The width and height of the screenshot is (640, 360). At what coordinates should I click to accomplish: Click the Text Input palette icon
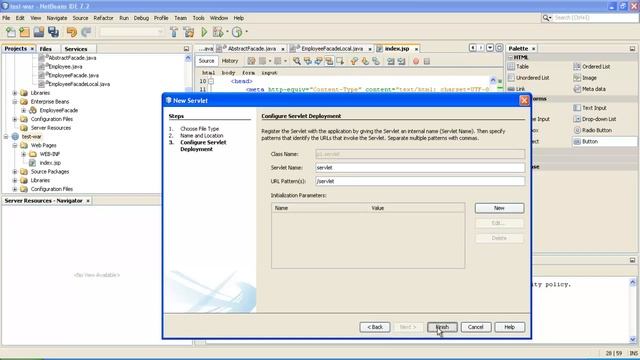tap(577, 108)
